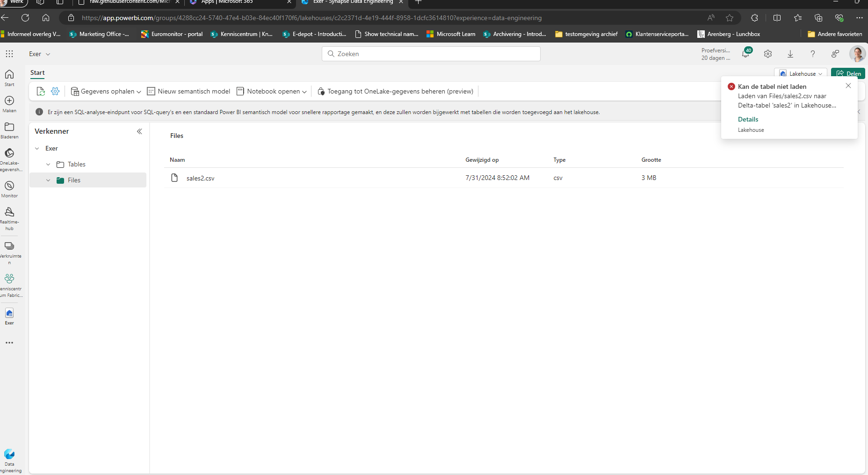Open the feedback icon in header
The width and height of the screenshot is (868, 475).
pos(835,54)
